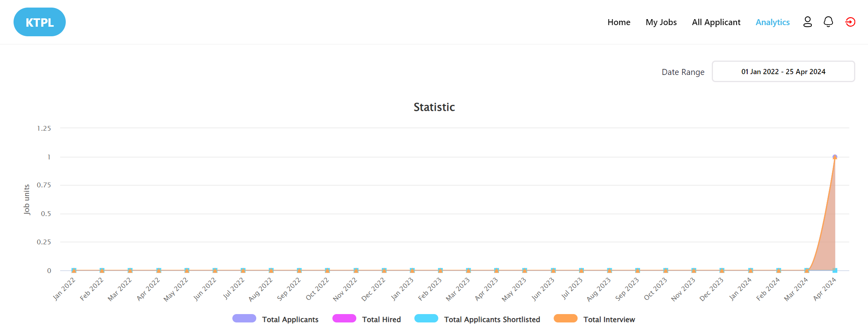
Task: Open the Date Range picker field
Action: [783, 72]
